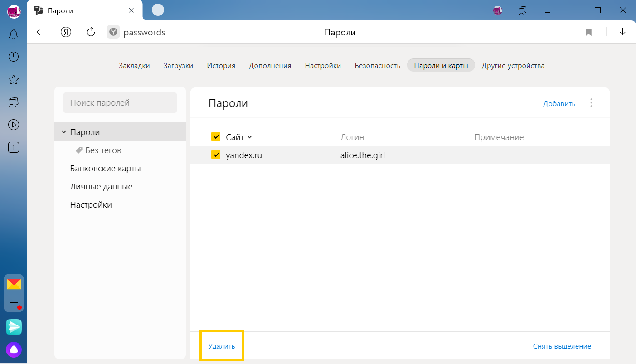Open title bar bookmarks panel icon

point(523,10)
